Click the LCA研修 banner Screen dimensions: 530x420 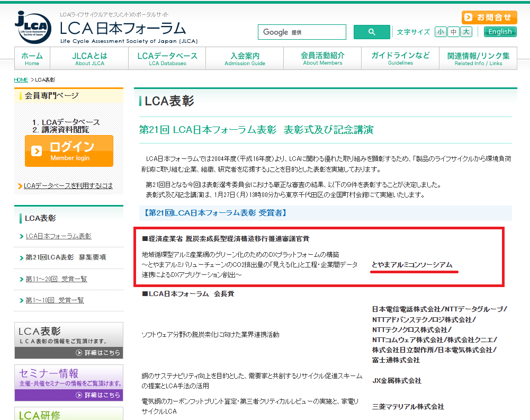69,414
